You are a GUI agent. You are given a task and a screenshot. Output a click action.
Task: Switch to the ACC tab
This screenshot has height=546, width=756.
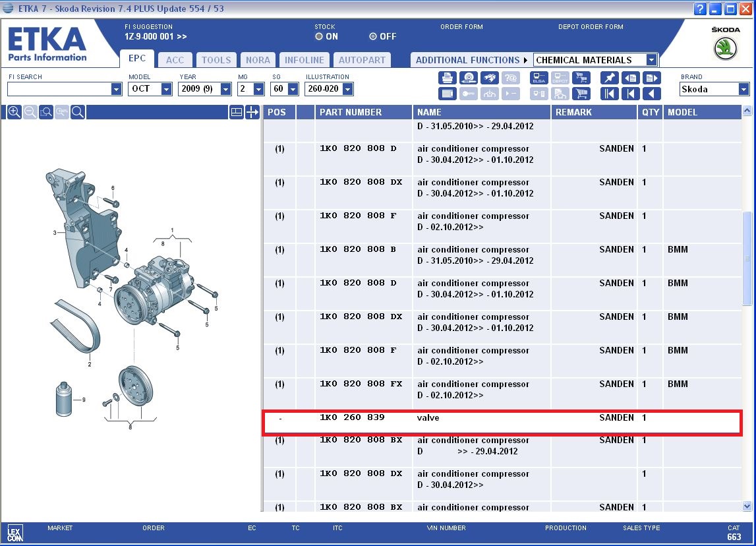175,60
